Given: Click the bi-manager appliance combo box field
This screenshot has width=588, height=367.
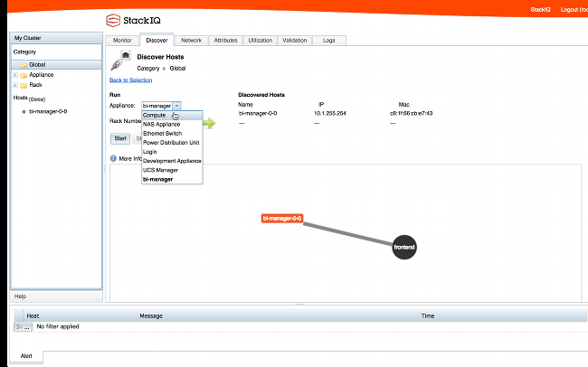Looking at the screenshot, I should coord(156,106).
